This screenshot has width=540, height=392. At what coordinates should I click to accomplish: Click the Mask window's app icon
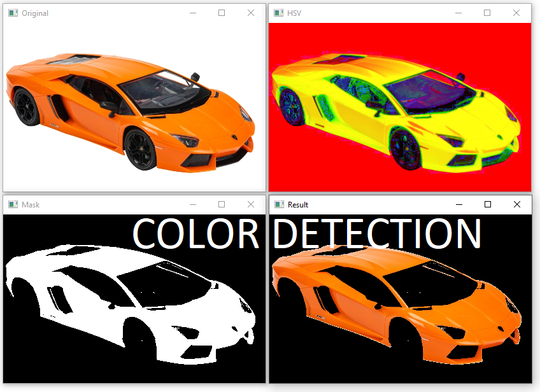(x=13, y=204)
